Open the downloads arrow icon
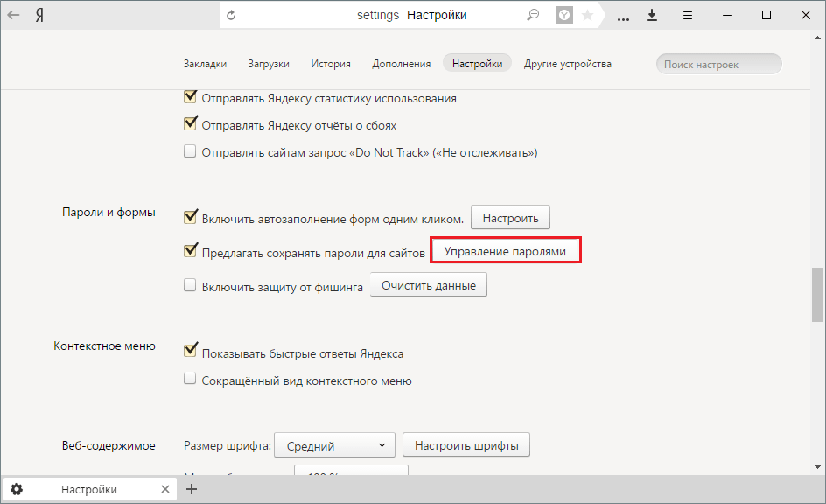This screenshot has width=826, height=504. [652, 16]
